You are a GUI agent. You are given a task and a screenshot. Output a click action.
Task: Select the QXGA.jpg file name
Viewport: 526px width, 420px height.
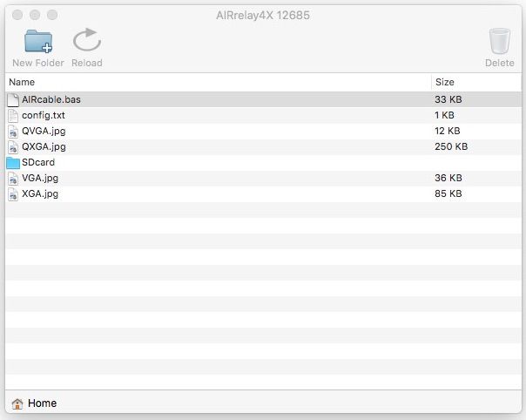[x=44, y=146]
